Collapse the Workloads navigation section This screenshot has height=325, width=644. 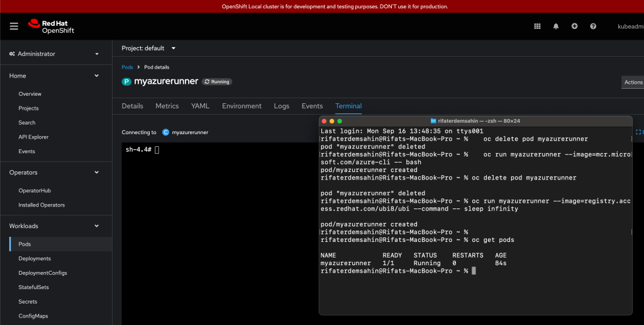pos(56,226)
